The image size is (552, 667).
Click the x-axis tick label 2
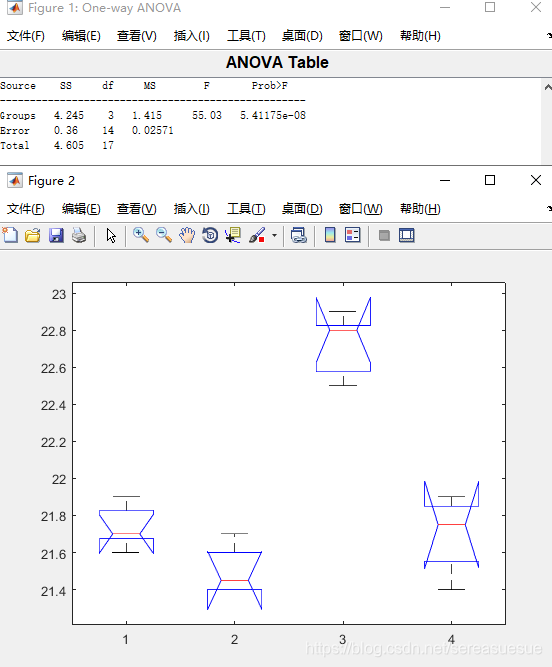(234, 639)
